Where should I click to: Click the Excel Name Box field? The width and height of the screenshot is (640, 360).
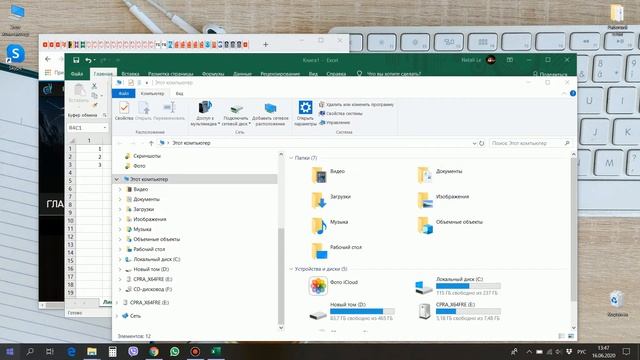click(87, 128)
